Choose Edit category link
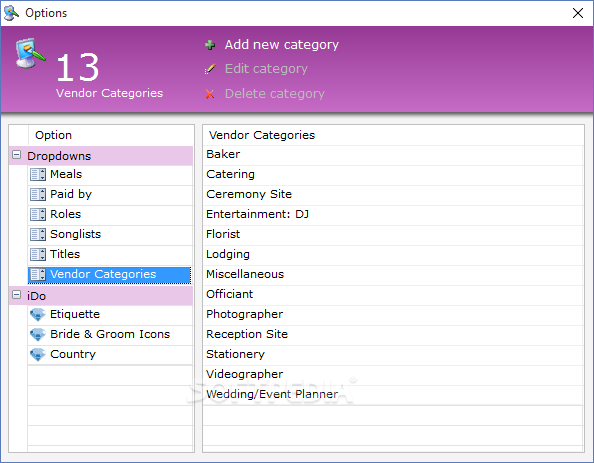This screenshot has height=463, width=594. click(266, 69)
